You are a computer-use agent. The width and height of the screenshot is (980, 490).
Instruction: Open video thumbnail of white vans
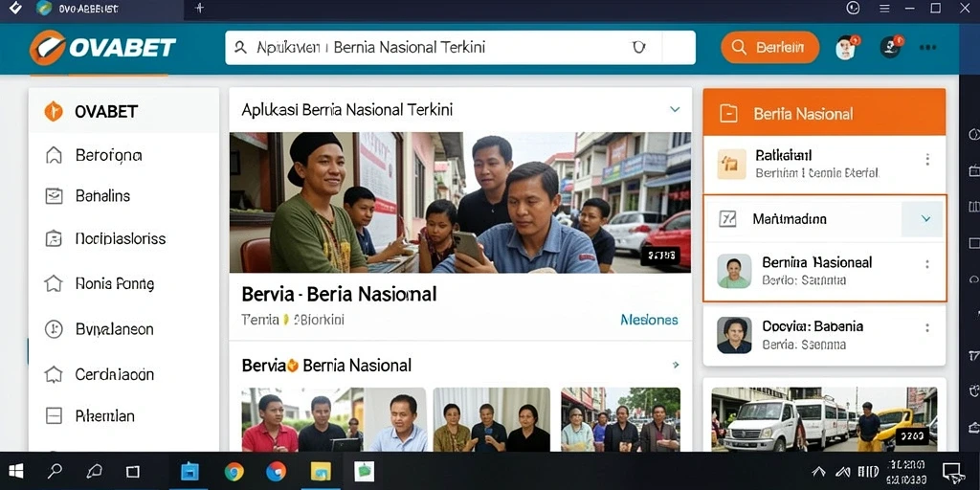[x=824, y=419]
